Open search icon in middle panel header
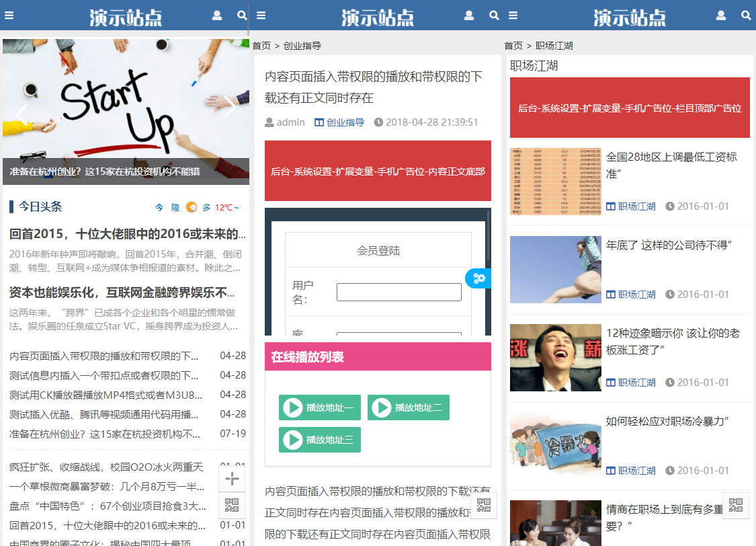Image resolution: width=756 pixels, height=546 pixels. tap(494, 15)
